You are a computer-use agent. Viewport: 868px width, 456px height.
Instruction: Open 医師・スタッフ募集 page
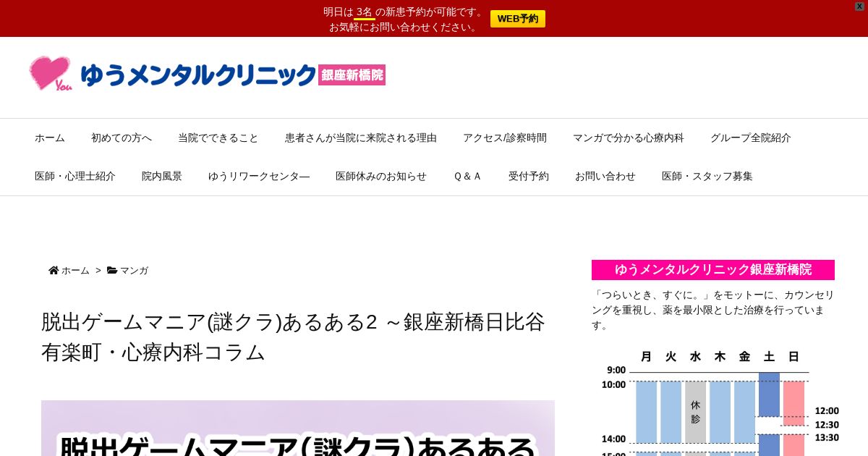(707, 176)
